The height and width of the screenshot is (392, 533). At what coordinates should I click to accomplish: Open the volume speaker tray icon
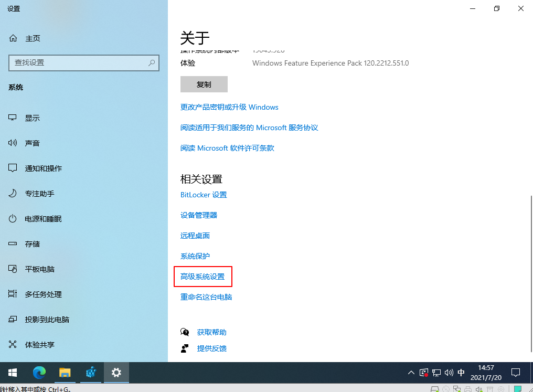point(449,373)
